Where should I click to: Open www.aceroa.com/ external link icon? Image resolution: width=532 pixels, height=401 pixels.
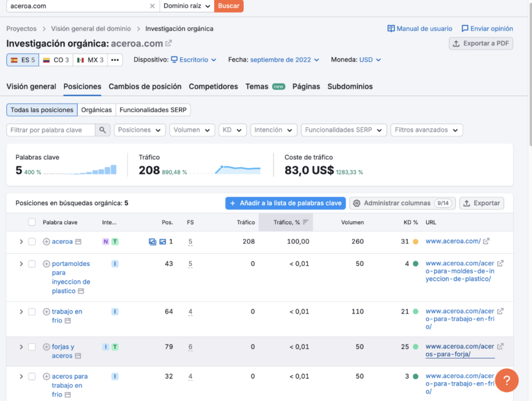click(486, 241)
